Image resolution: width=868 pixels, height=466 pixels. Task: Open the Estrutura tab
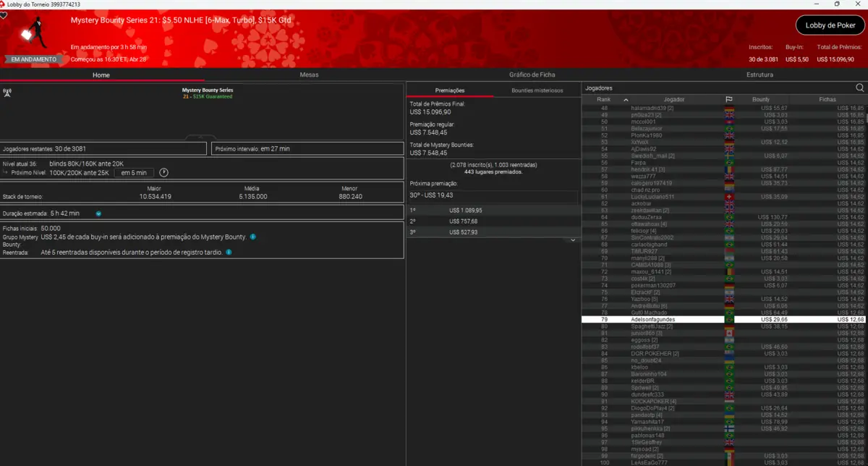click(x=759, y=75)
